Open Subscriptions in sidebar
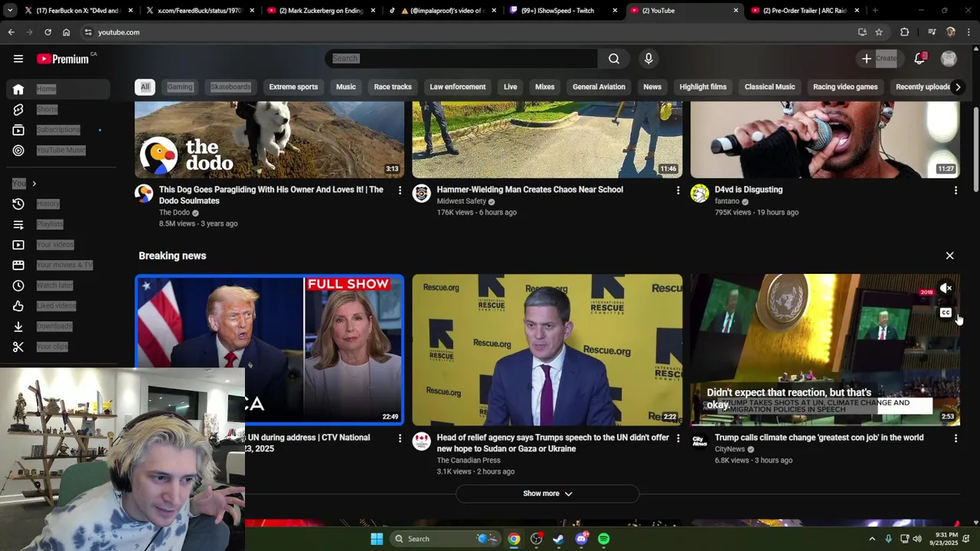This screenshot has width=980, height=551. (x=60, y=130)
